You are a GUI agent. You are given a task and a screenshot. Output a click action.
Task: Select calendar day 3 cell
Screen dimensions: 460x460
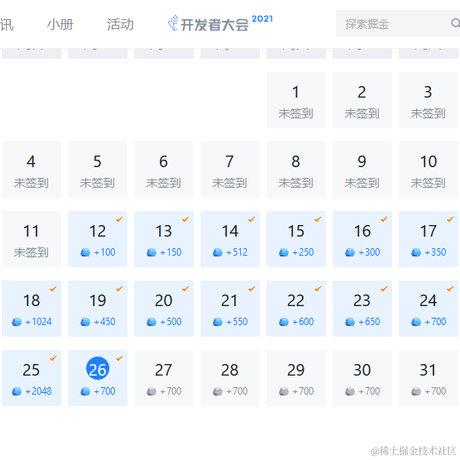point(428,100)
